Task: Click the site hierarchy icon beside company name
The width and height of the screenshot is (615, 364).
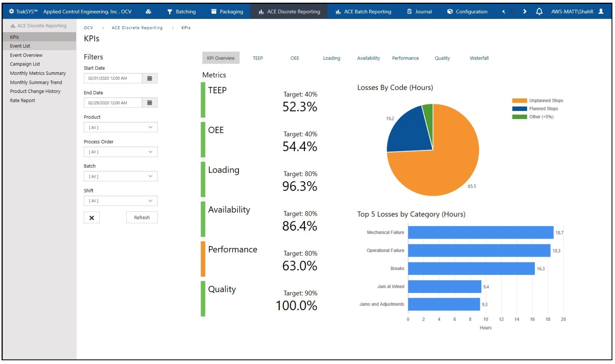Action: [149, 12]
